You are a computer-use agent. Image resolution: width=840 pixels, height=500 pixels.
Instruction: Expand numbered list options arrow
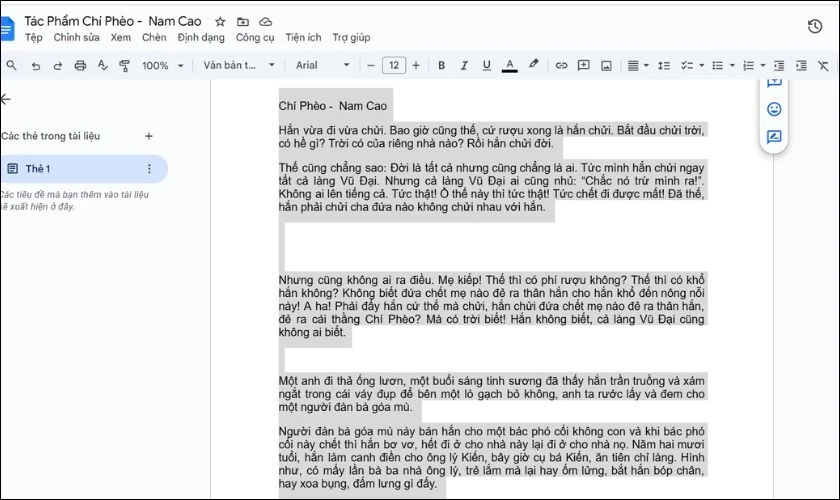763,65
